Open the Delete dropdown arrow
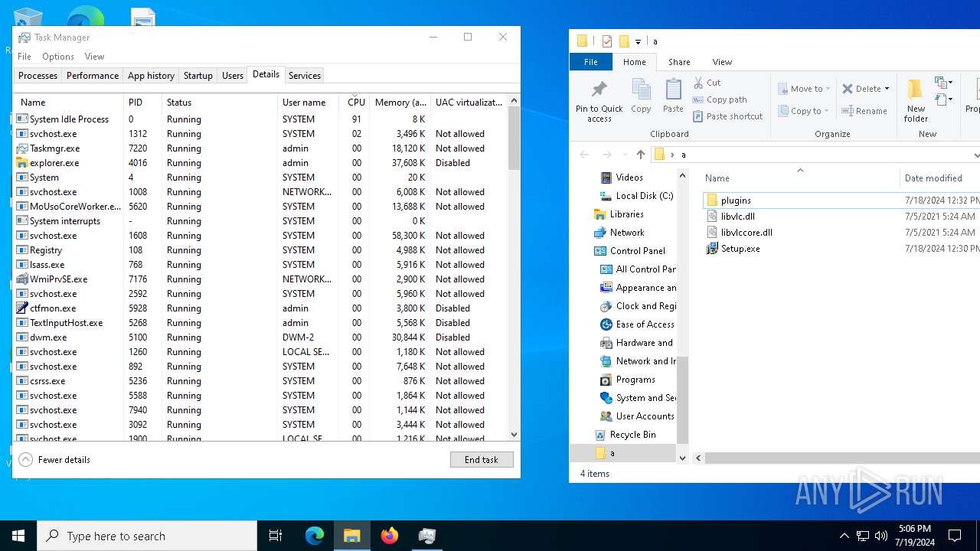980x551 pixels. pos(887,89)
